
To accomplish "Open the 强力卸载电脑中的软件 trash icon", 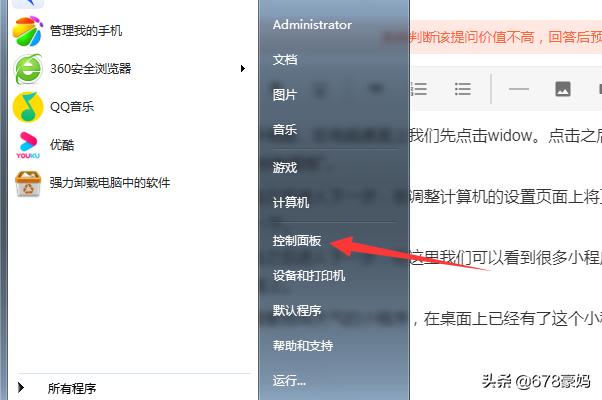I will tap(28, 183).
